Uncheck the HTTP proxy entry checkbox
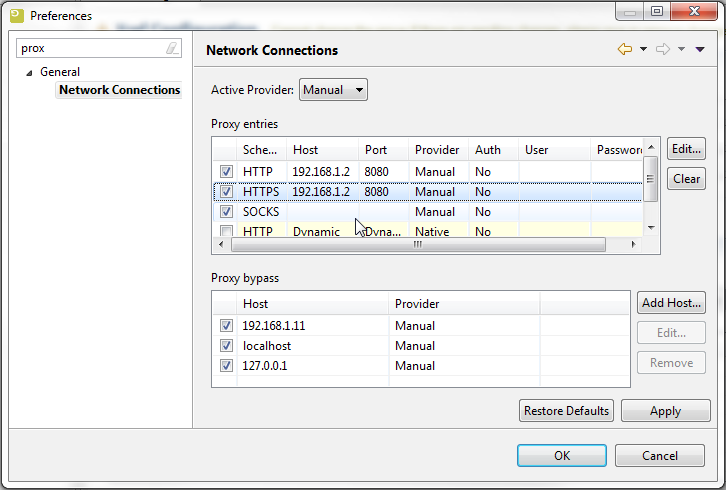 [x=226, y=172]
